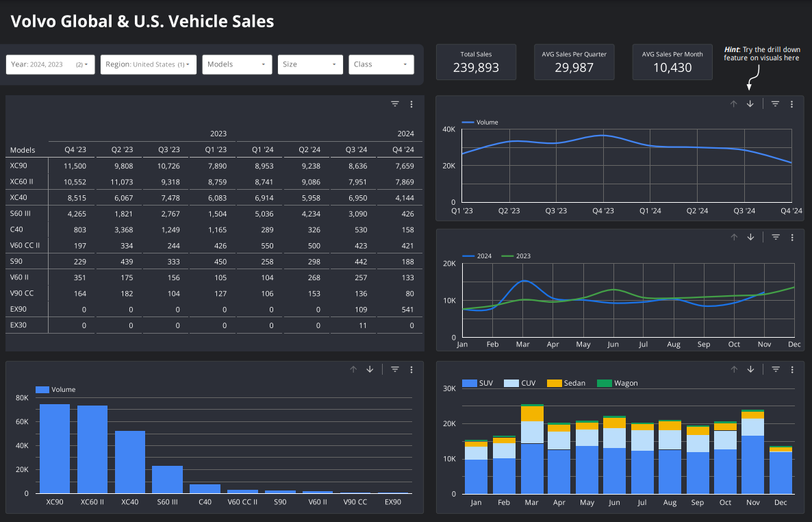Click the S90 row label in table
Image resolution: width=812 pixels, height=522 pixels.
tap(16, 261)
